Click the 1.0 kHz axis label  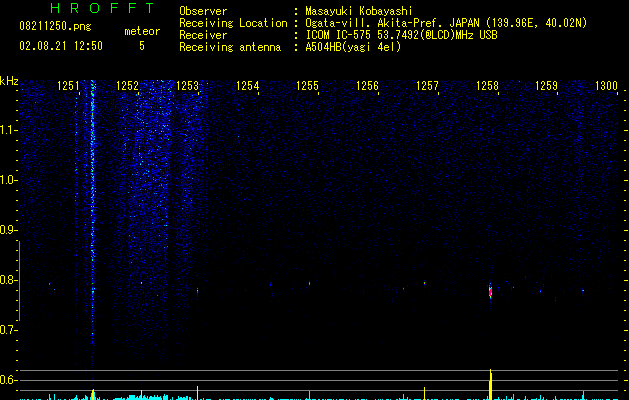pos(9,180)
